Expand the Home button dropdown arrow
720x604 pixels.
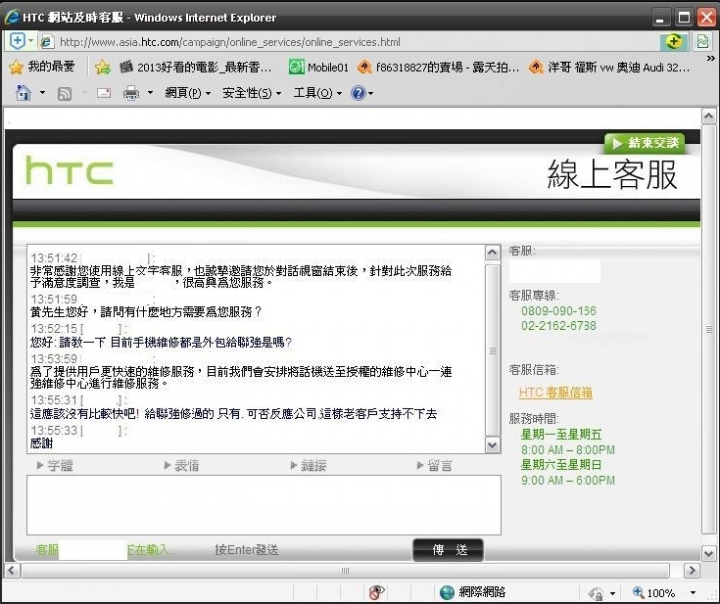(x=42, y=93)
